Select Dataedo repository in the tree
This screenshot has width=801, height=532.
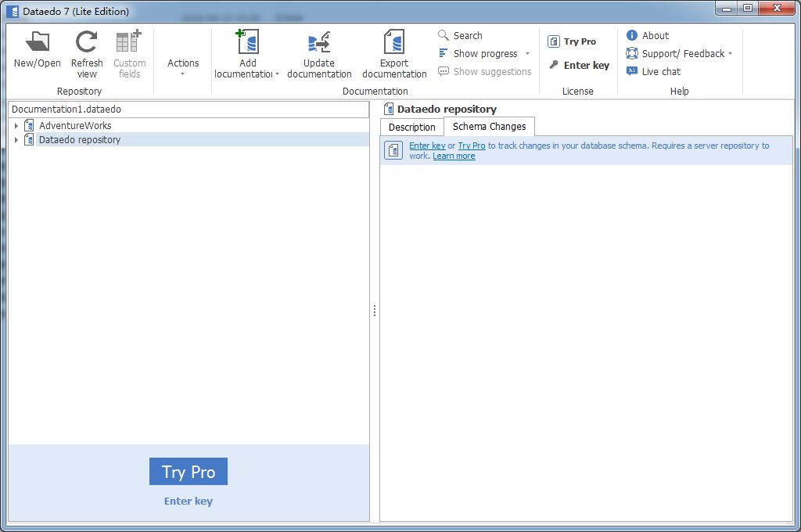[80, 140]
